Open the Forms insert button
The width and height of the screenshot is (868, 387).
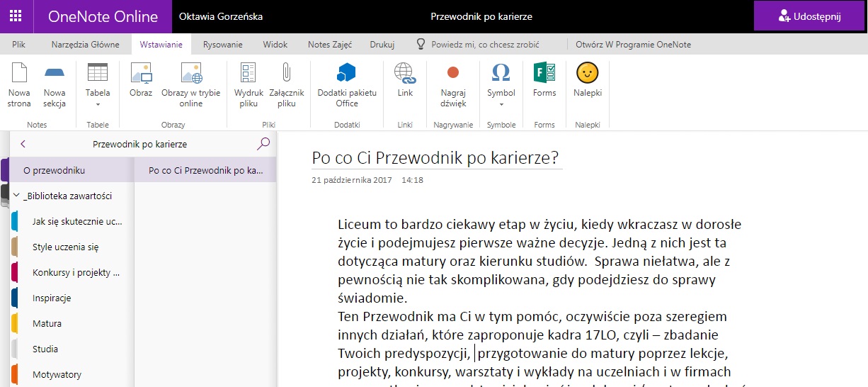(x=544, y=80)
